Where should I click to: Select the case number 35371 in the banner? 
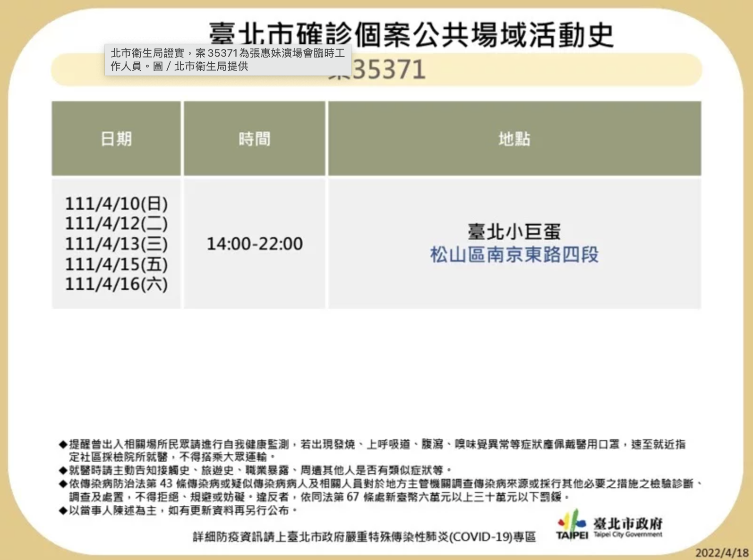(x=388, y=69)
